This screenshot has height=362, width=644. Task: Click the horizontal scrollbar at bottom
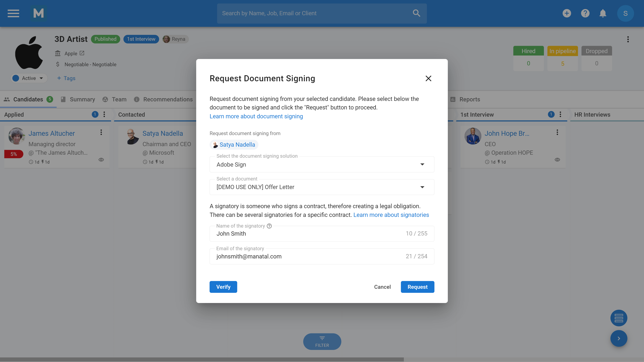[x=201, y=359]
